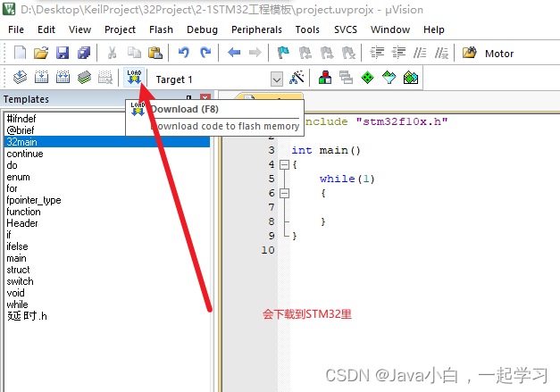
Task: Place cursor on the while(1) code line
Action: (347, 179)
